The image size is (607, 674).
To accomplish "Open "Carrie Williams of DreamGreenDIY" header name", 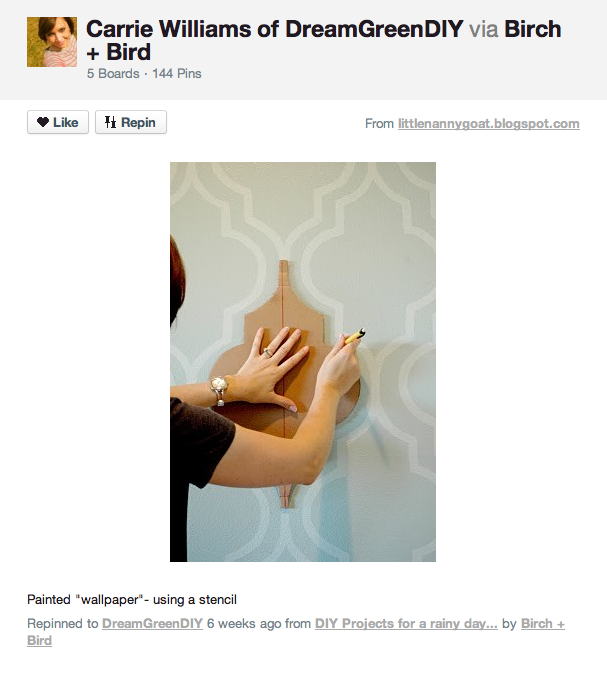I will (x=275, y=29).
